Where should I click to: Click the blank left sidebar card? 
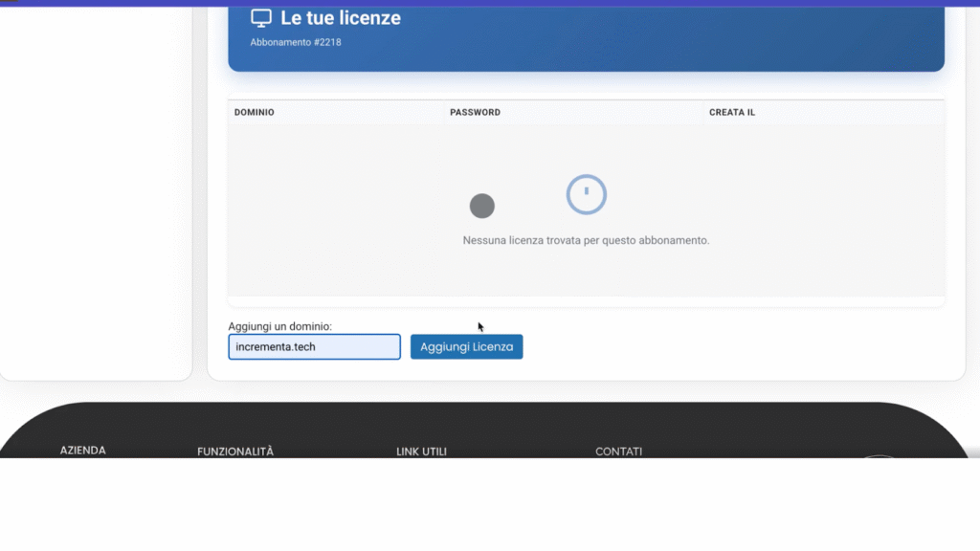(x=94, y=191)
